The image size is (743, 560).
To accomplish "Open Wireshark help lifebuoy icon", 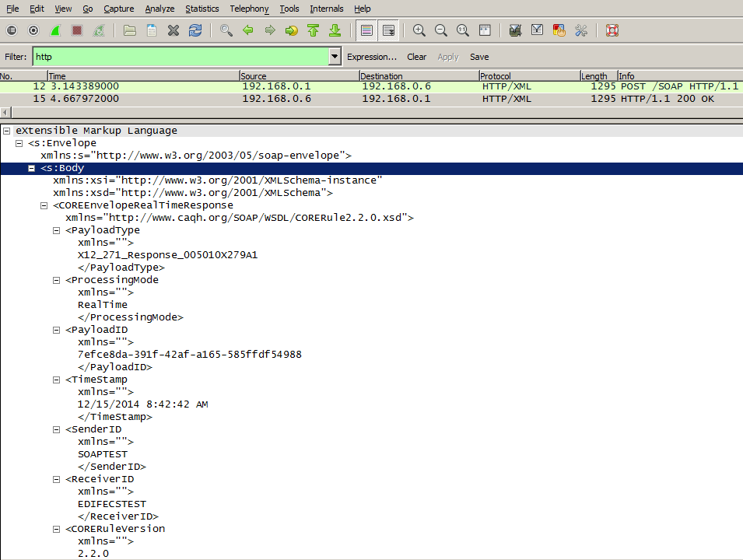I will [612, 30].
